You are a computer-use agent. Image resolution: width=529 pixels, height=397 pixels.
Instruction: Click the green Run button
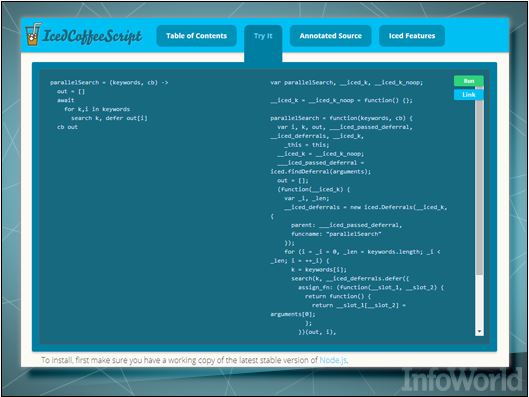pos(469,81)
